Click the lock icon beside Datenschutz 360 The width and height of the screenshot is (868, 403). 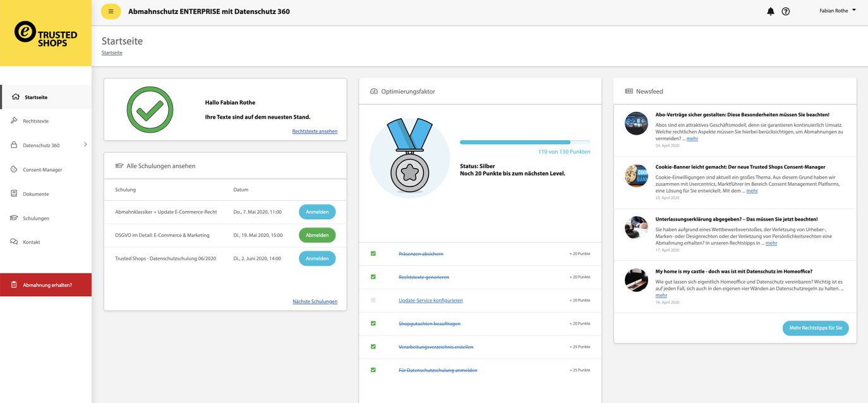click(x=14, y=145)
